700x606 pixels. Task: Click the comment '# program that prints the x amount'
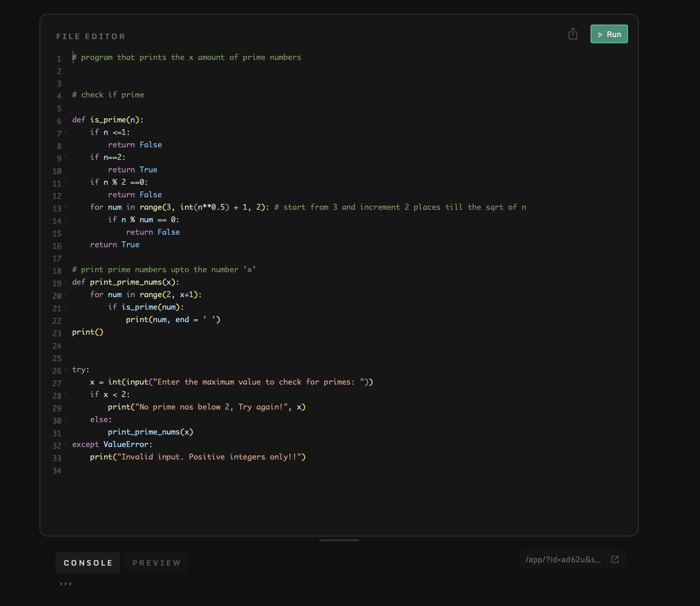186,57
